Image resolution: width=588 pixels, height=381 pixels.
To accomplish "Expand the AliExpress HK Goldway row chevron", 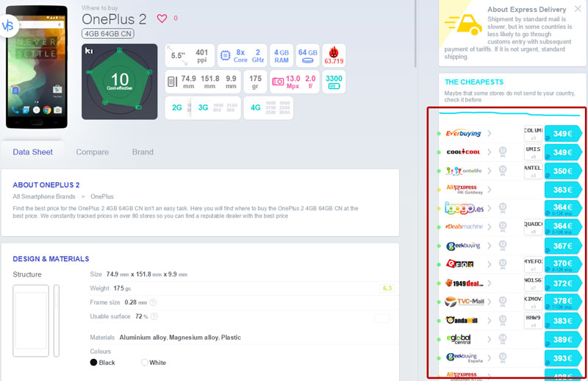I will pyautogui.click(x=490, y=190).
